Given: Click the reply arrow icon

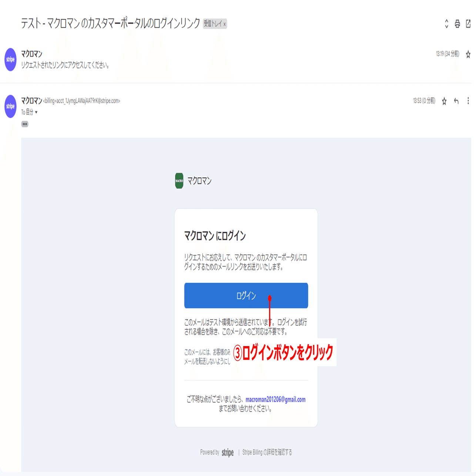Looking at the screenshot, I should [456, 101].
